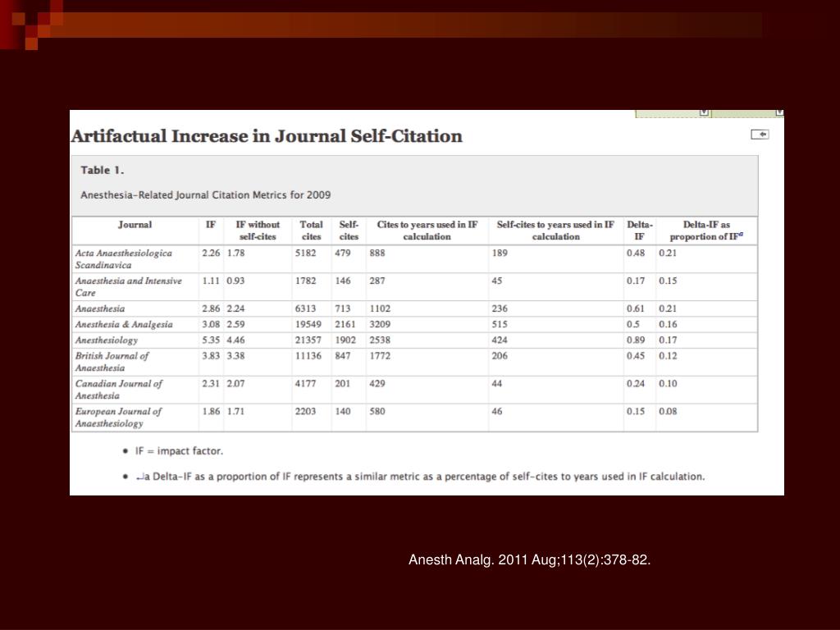Click 'Self-cites to years used in IF calculation' header
840x630 pixels.
[555, 231]
